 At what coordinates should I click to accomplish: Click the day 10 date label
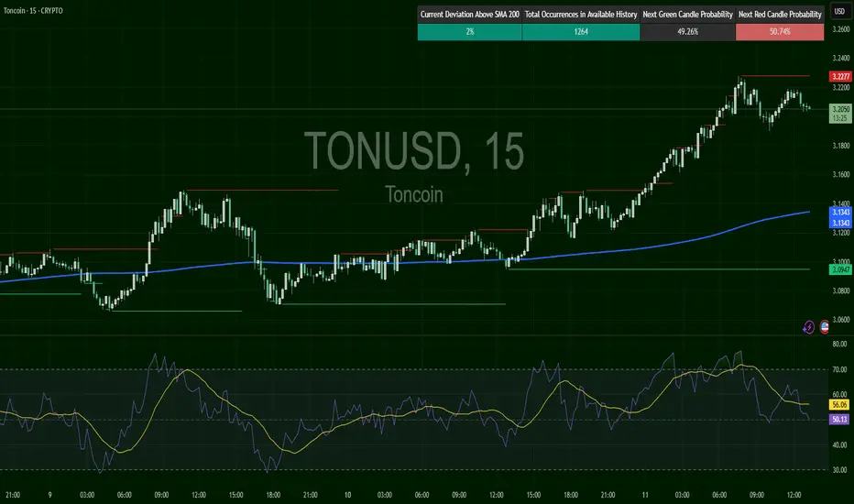pos(347,495)
